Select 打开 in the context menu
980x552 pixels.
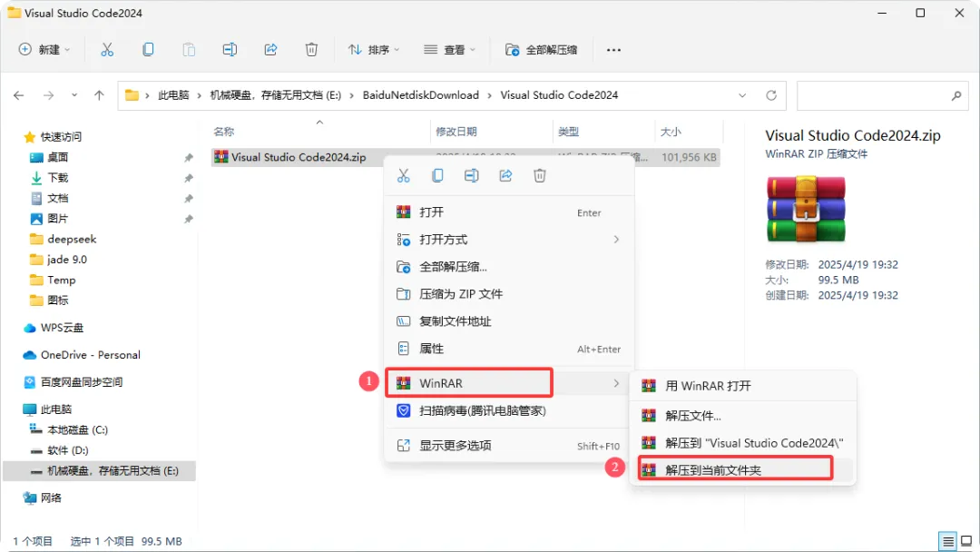coord(509,212)
